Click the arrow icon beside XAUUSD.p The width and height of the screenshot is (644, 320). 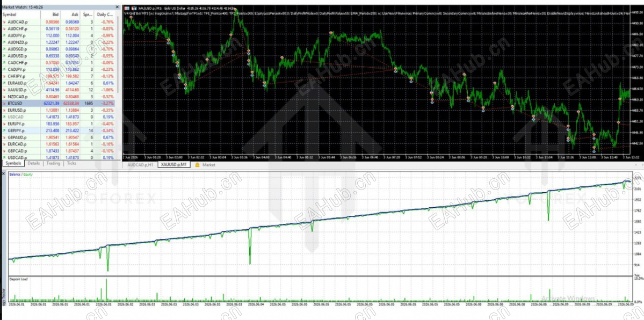click(4, 90)
